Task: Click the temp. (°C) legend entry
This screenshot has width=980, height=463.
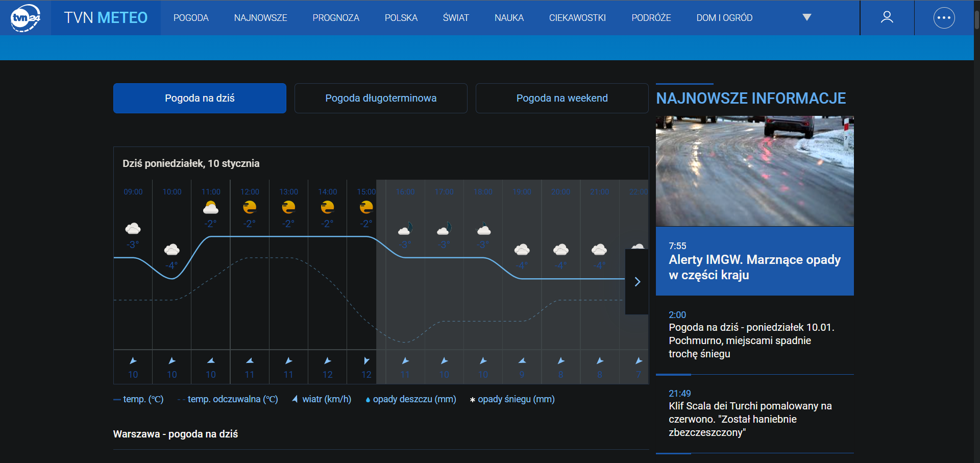Action: tap(138, 399)
